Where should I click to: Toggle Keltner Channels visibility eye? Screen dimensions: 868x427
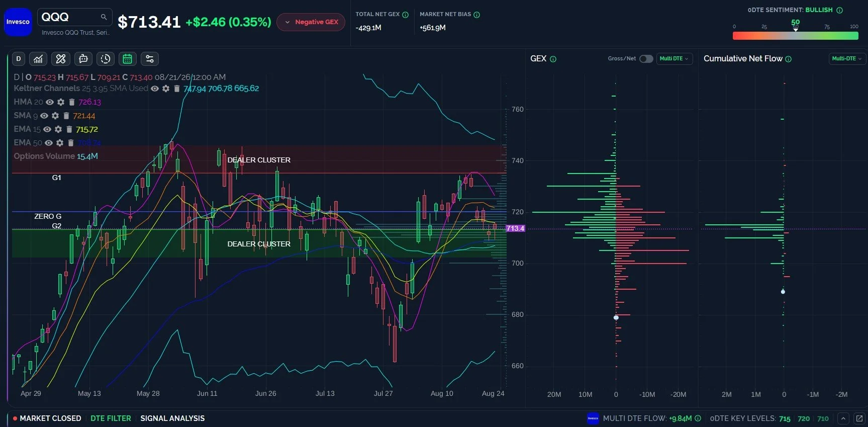155,89
